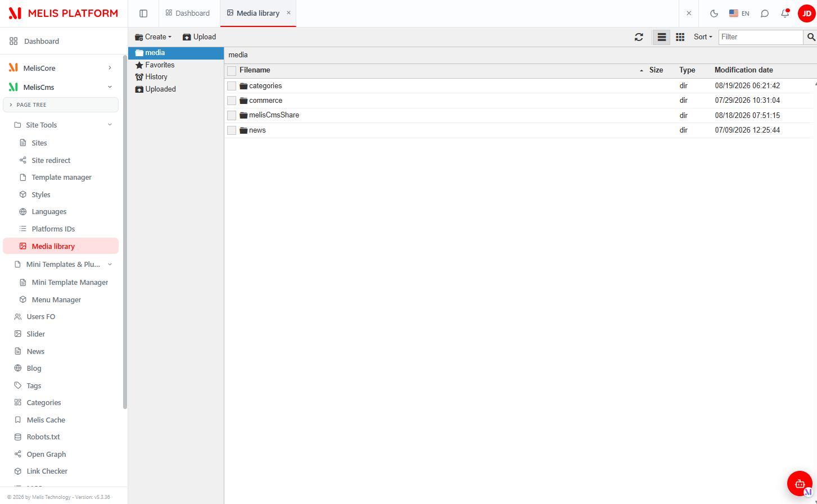Screen dimensions: 817x504
Task: Close all tabs X icon
Action: click(x=689, y=13)
